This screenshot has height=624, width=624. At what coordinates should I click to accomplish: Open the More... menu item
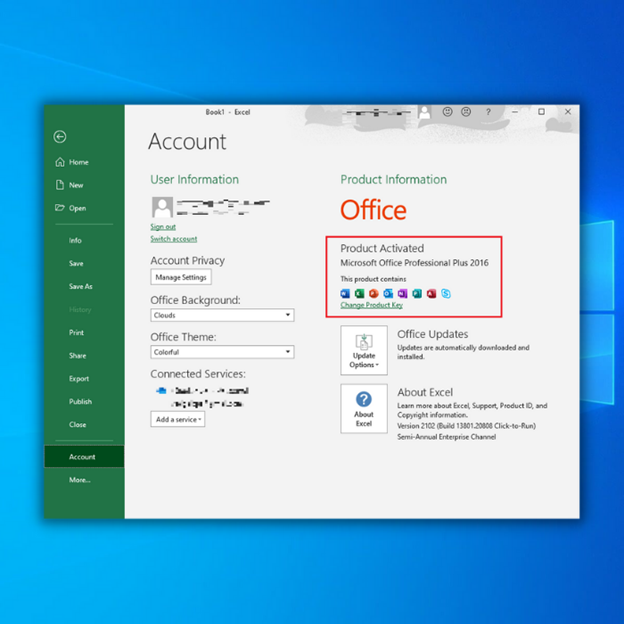80,480
